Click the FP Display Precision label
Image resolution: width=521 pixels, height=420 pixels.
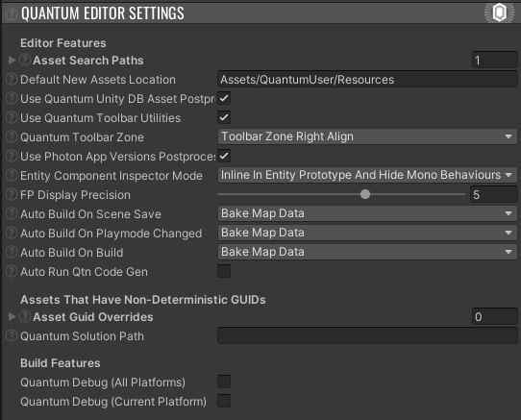75,195
